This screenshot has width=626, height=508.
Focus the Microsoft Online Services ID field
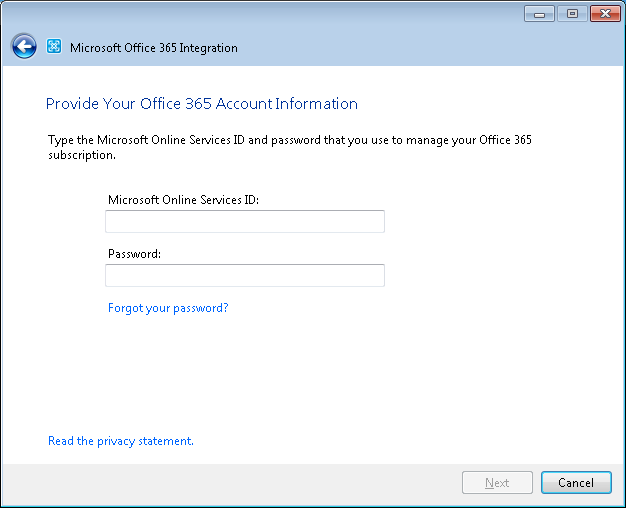(x=245, y=221)
